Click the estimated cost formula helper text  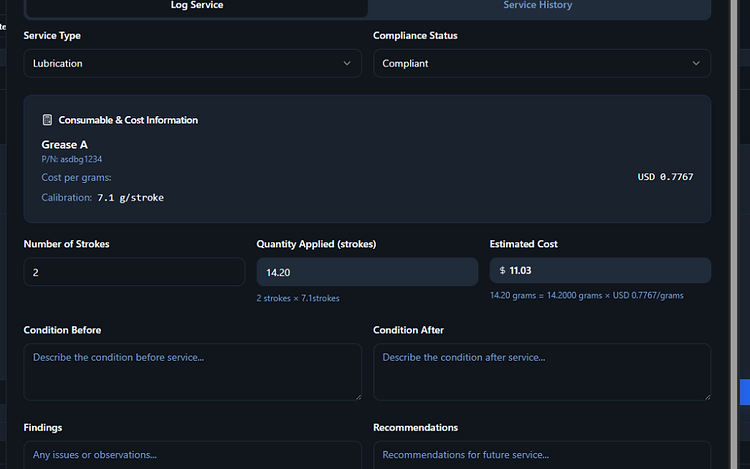[586, 295]
